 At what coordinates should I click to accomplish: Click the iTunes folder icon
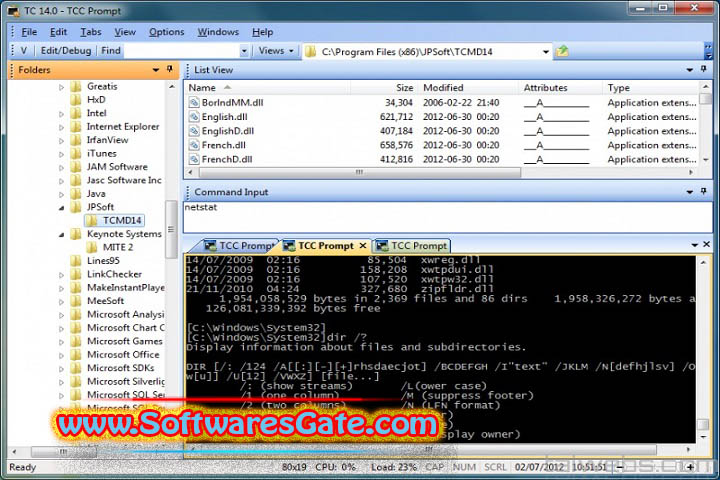tap(76, 153)
